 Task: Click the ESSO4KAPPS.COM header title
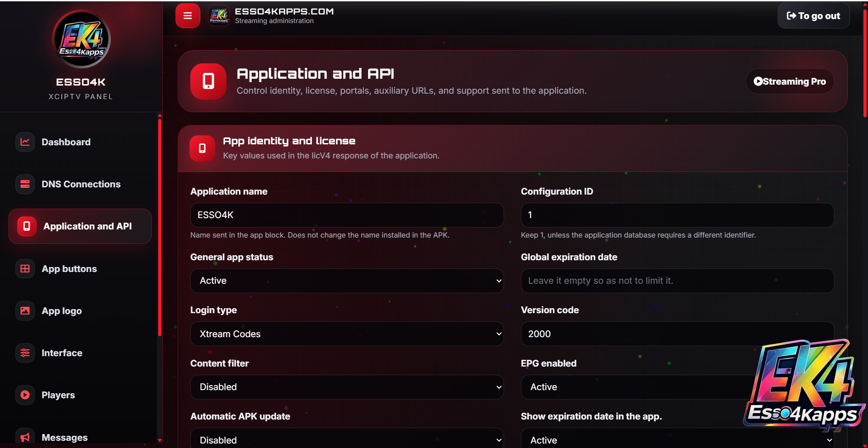[284, 11]
